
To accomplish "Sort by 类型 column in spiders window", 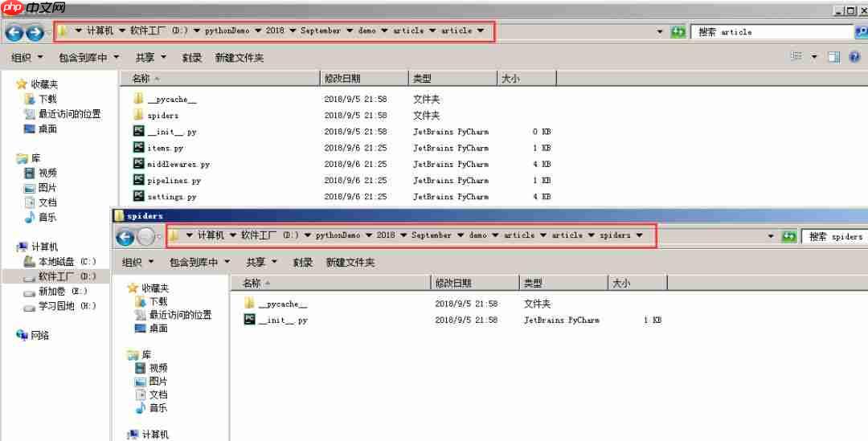I will [563, 284].
